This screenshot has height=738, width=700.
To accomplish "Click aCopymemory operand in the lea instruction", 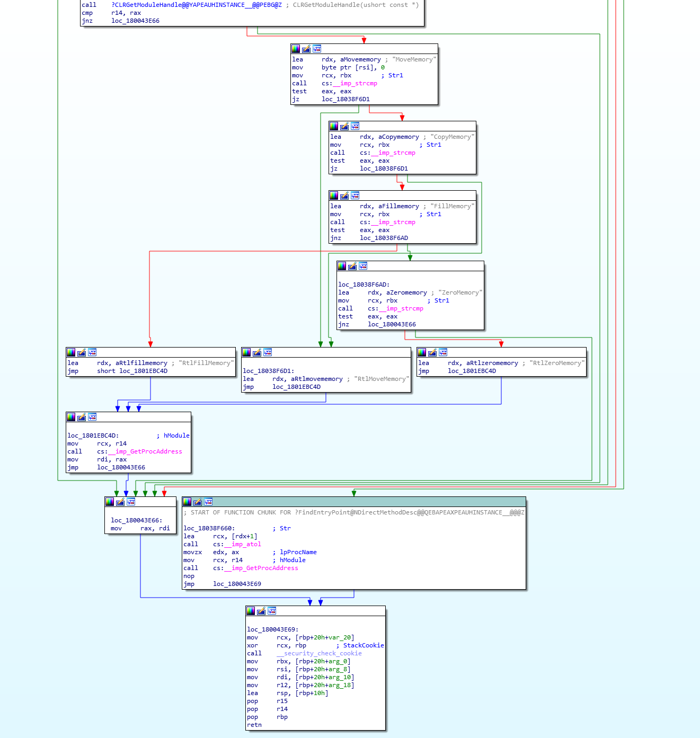I will tap(398, 137).
